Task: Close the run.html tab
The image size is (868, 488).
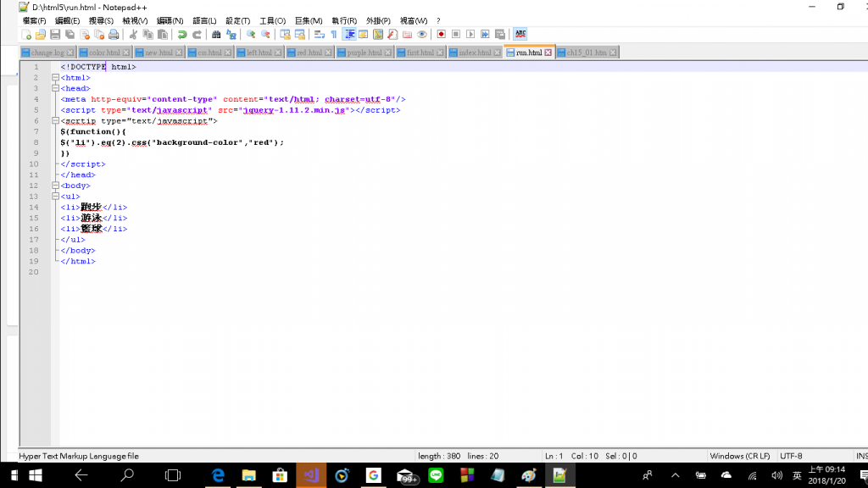Action: 548,53
